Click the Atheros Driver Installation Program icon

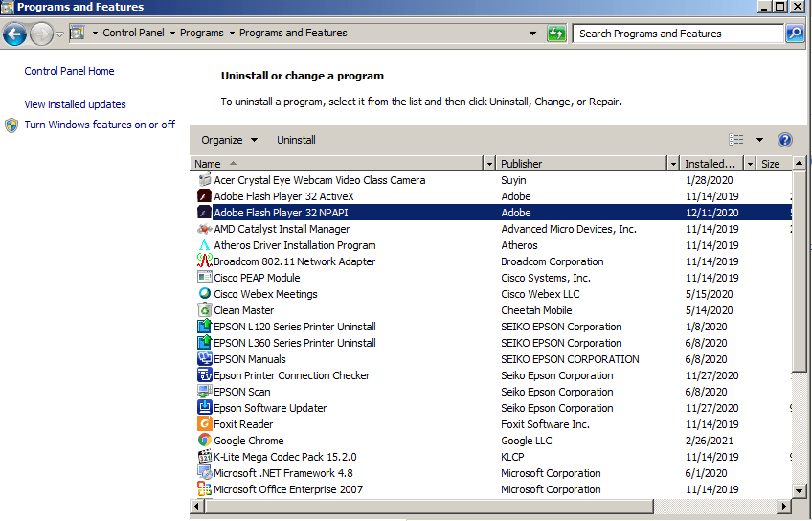point(205,245)
